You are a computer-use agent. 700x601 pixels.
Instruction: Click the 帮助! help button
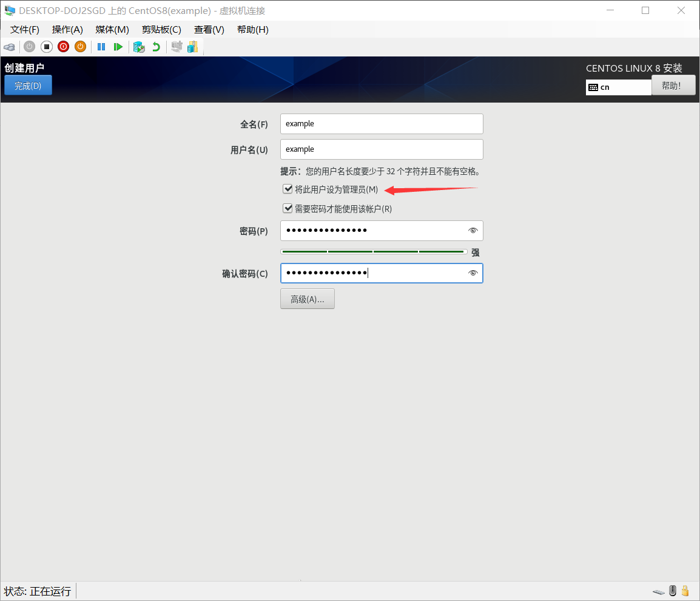click(x=673, y=86)
